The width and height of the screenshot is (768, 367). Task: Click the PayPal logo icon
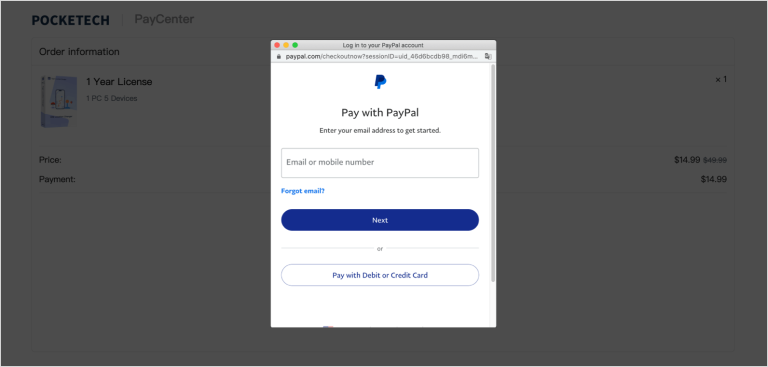(380, 82)
